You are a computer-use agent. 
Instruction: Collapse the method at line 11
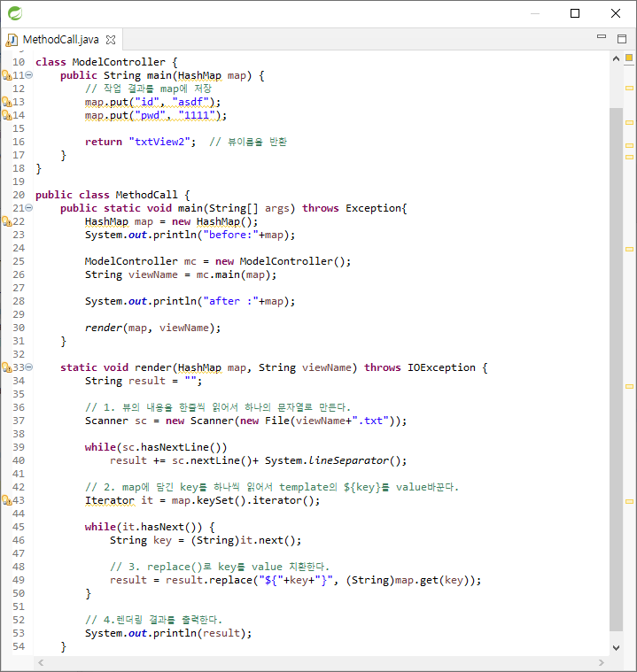click(x=28, y=75)
